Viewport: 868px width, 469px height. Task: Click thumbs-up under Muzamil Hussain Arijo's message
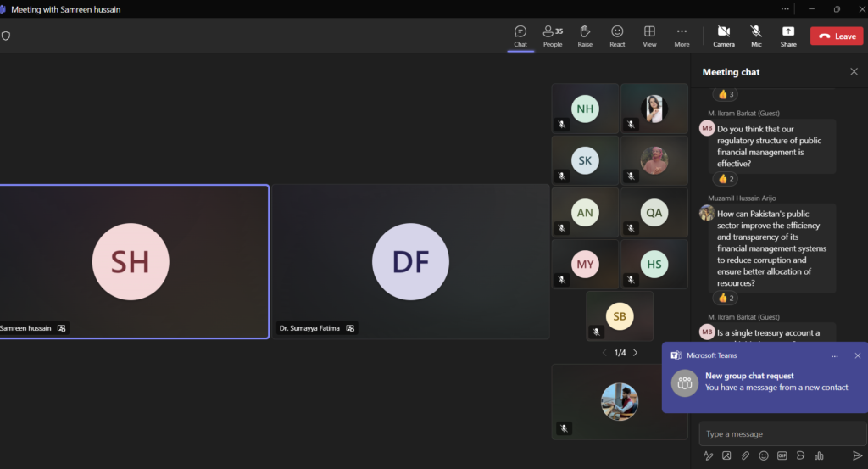tap(726, 298)
